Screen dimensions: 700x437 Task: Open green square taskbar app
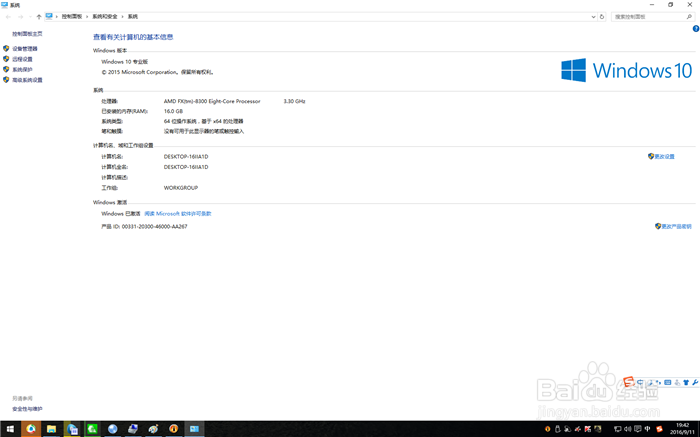(x=92, y=429)
